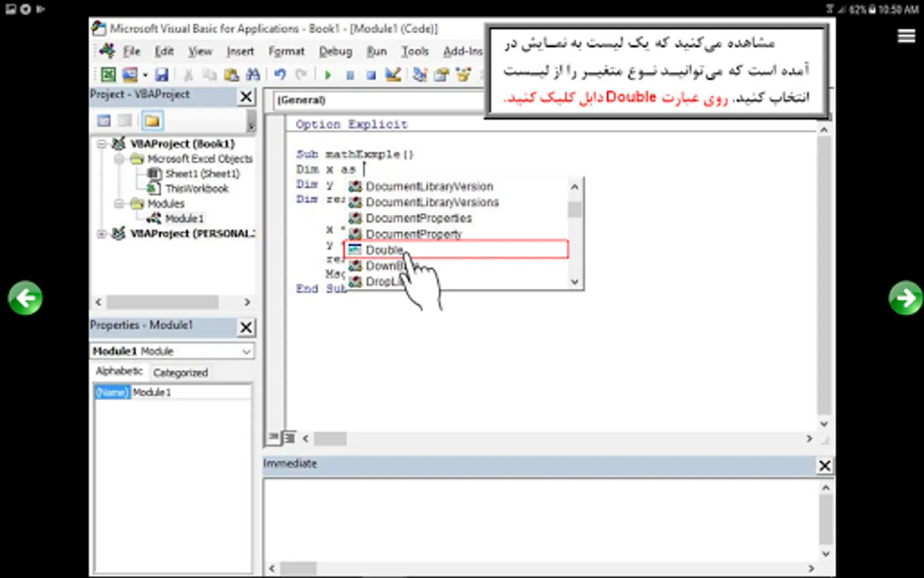Open the Add-Ins menu
This screenshot has width=924, height=578.
(463, 51)
